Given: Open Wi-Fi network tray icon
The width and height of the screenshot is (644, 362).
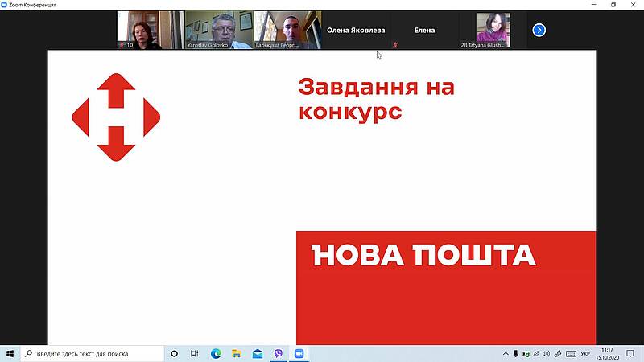Looking at the screenshot, I should click(535, 353).
